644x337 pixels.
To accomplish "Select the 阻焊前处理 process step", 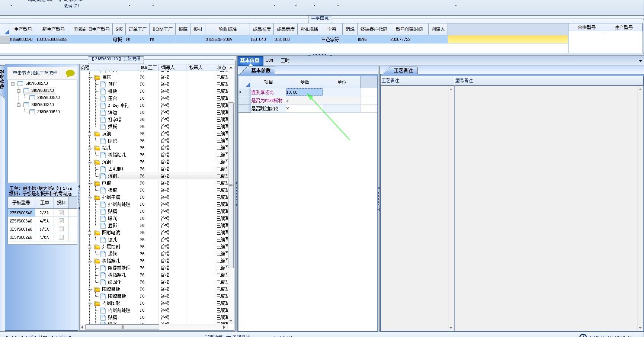I will tap(119, 268).
